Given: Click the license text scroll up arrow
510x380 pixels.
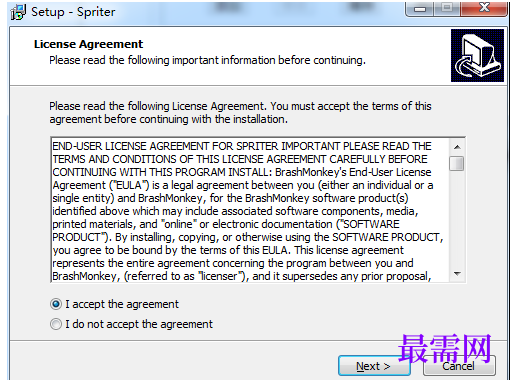Looking at the screenshot, I should pyautogui.click(x=457, y=147).
